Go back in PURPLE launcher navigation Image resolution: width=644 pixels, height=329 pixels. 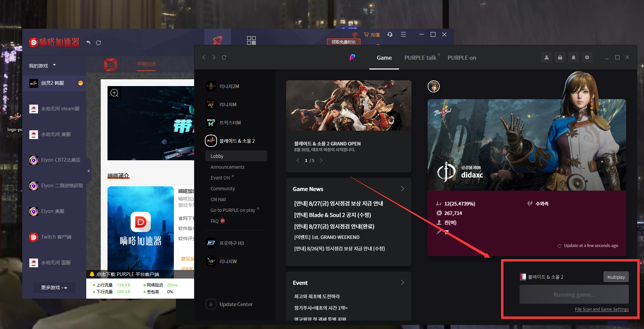coord(204,57)
